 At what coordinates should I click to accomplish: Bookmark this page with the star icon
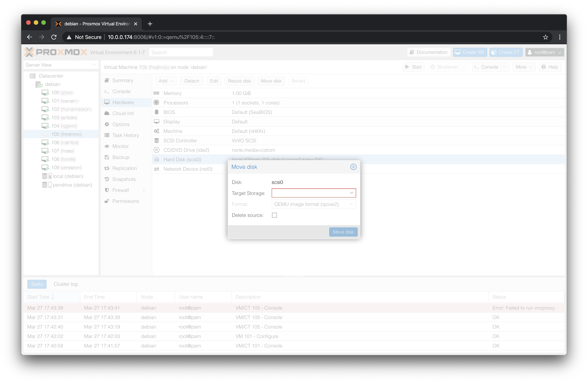coord(546,37)
